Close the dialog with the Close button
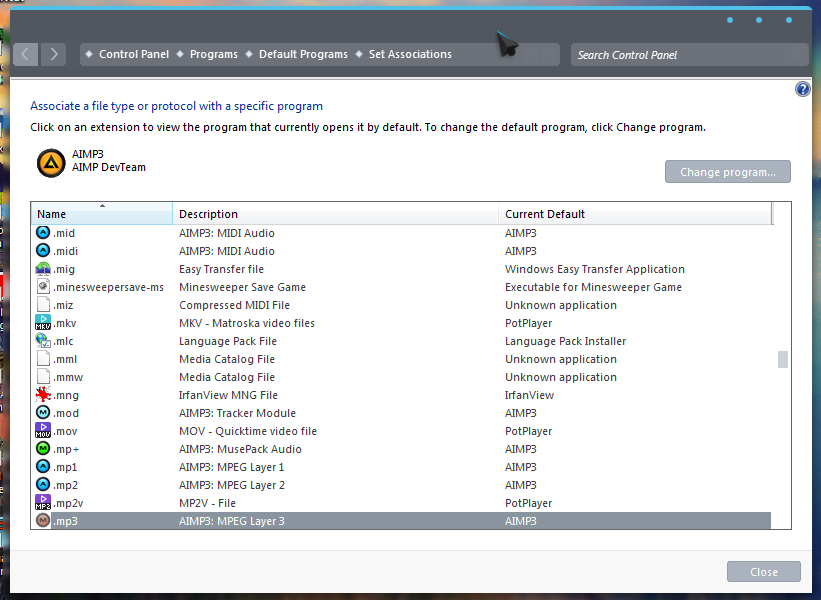This screenshot has width=821, height=600. 763,572
